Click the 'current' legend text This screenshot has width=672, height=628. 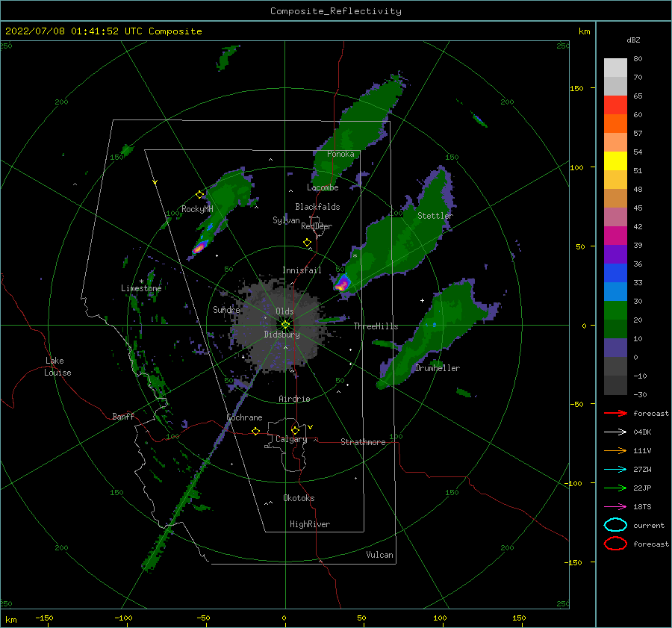click(648, 525)
